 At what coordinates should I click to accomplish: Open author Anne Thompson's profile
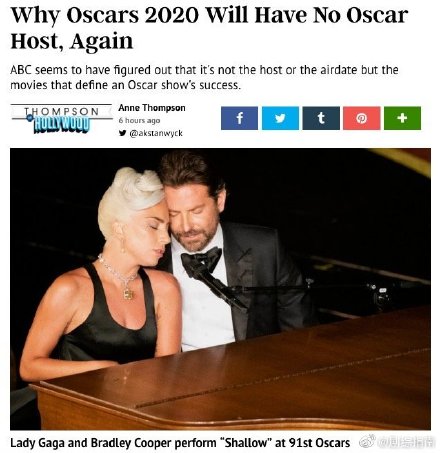click(x=152, y=108)
